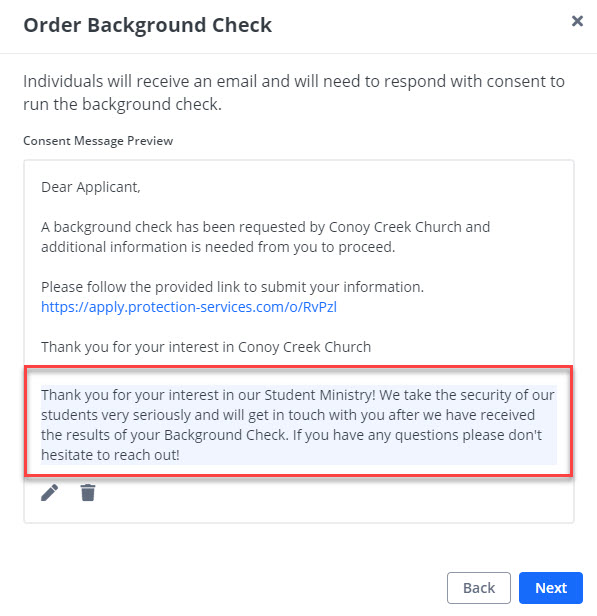Click the 'run the background check.' line
This screenshot has height=616, width=597.
(123, 104)
